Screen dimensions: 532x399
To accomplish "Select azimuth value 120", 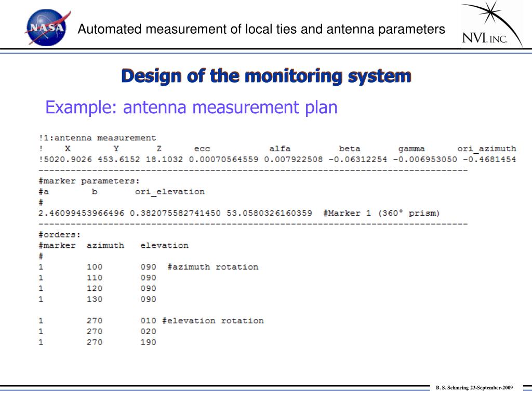I will [x=95, y=289].
